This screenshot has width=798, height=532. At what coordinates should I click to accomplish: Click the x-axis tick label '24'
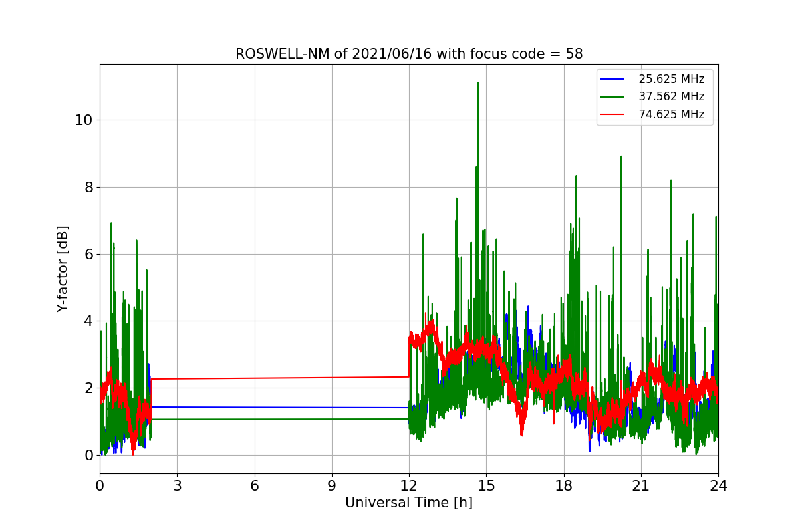[x=718, y=486]
